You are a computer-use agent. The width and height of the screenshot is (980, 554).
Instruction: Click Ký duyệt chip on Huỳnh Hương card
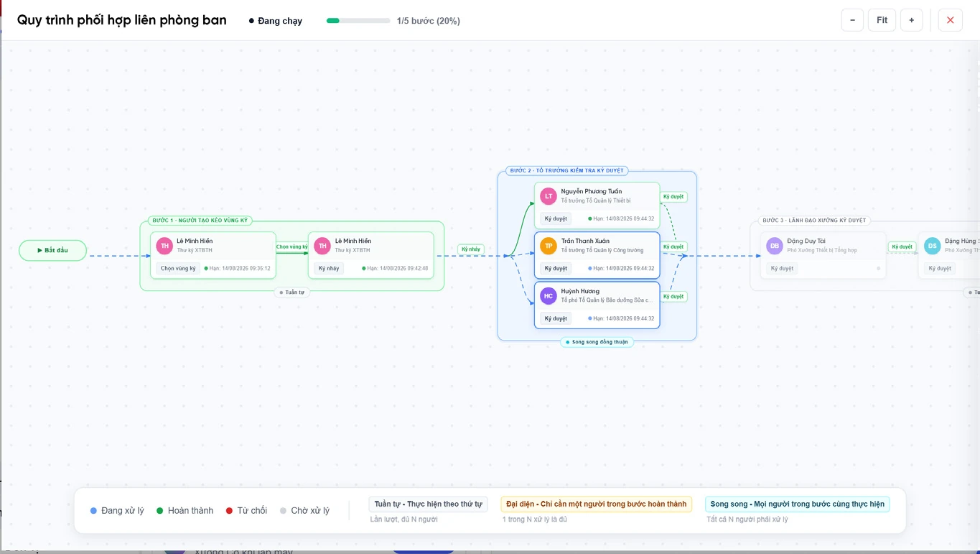click(556, 318)
